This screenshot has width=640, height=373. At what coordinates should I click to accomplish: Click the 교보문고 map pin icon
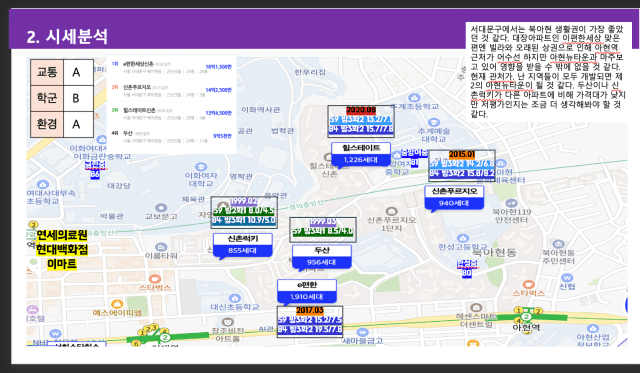tap(161, 208)
